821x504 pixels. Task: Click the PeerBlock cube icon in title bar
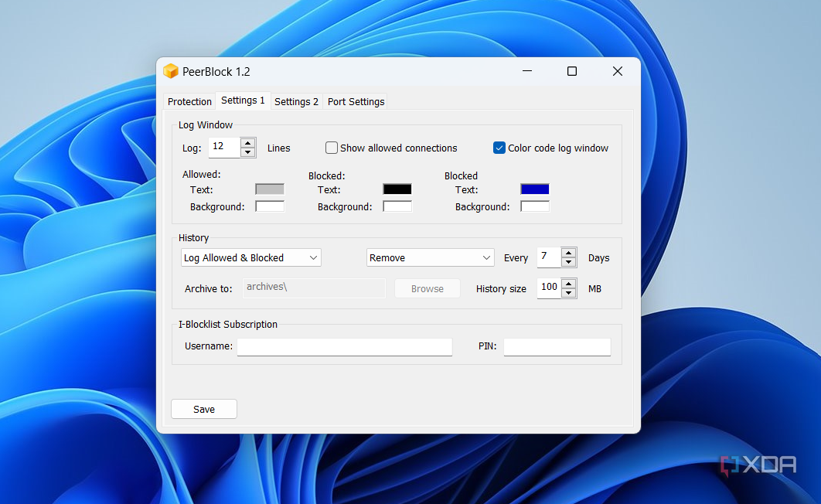pyautogui.click(x=171, y=72)
